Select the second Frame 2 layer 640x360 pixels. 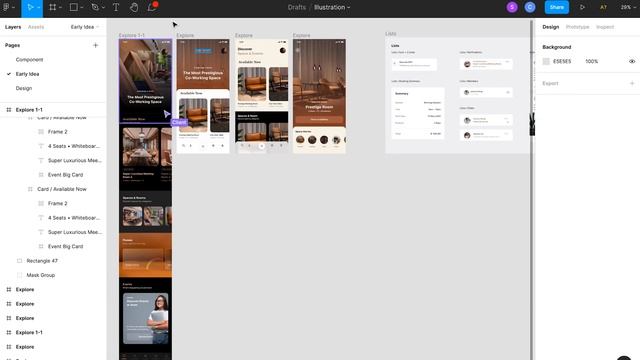(x=58, y=203)
